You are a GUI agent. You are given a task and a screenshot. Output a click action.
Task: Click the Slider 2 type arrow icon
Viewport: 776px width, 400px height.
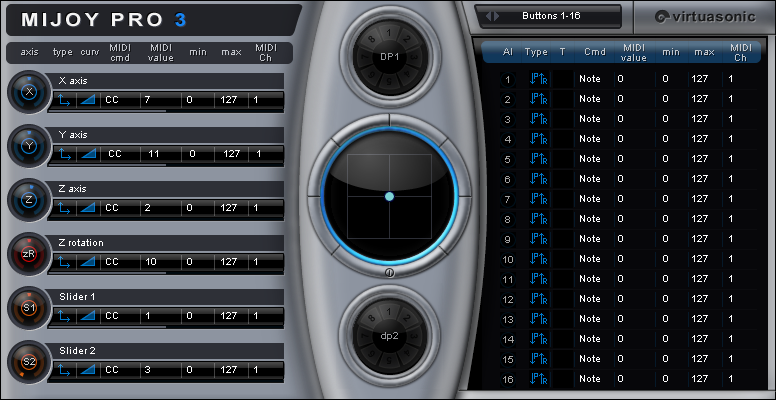[64, 370]
